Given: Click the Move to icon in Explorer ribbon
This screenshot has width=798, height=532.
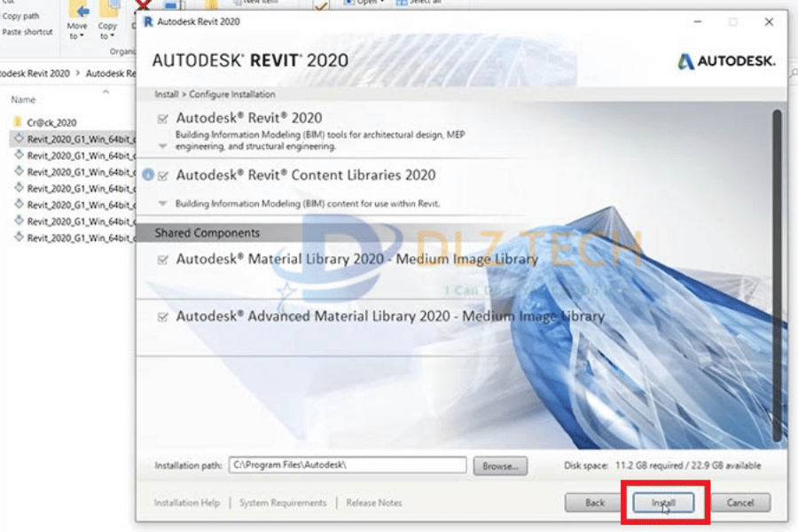Looking at the screenshot, I should (78, 12).
